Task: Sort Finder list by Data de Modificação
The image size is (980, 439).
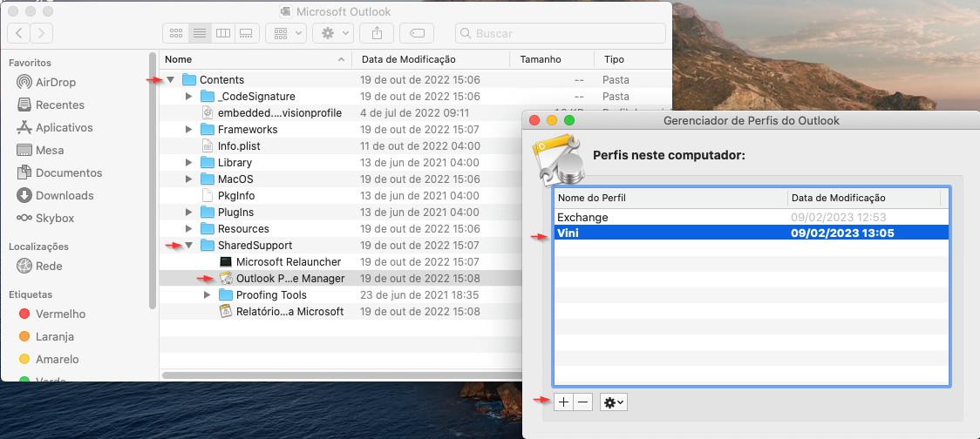Action: (432, 59)
